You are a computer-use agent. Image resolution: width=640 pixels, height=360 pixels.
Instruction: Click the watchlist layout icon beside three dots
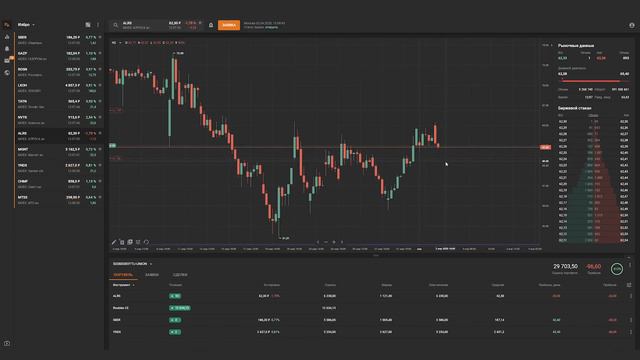(88, 25)
